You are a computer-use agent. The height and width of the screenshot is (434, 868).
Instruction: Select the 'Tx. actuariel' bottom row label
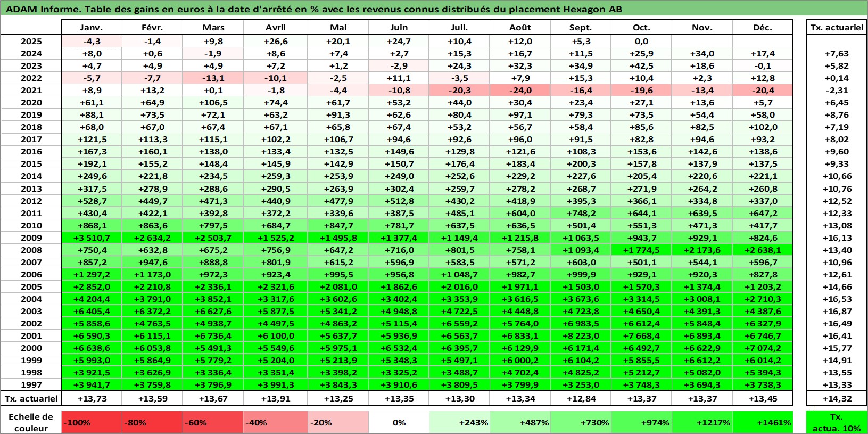pos(31,398)
